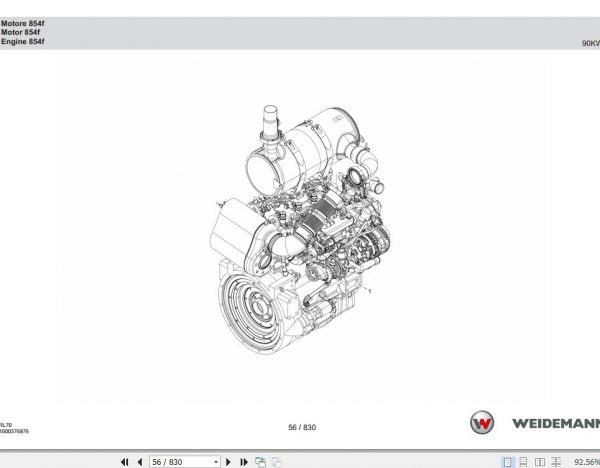The width and height of the screenshot is (600, 468).
Task: Click the go to previous view icon
Action: click(x=261, y=462)
